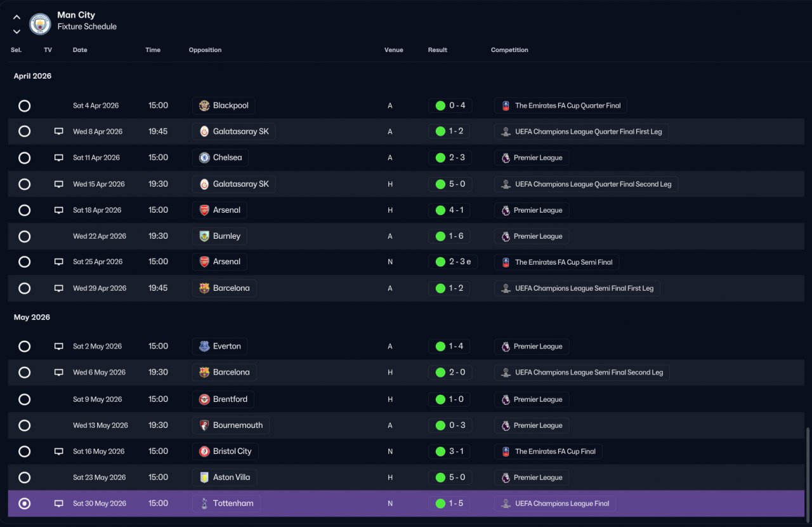Click the Aston Villa club crest
This screenshot has width=812, height=527.
204,477
